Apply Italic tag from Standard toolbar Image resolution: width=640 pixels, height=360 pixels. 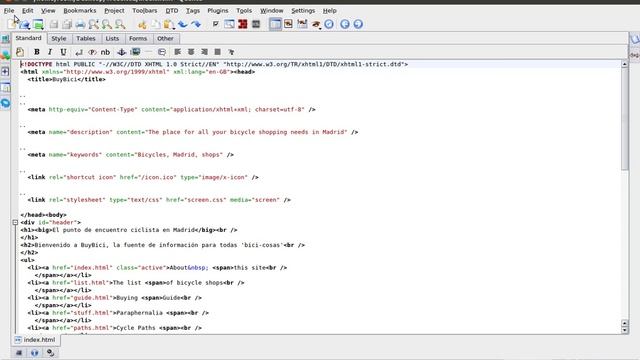(x=50, y=52)
